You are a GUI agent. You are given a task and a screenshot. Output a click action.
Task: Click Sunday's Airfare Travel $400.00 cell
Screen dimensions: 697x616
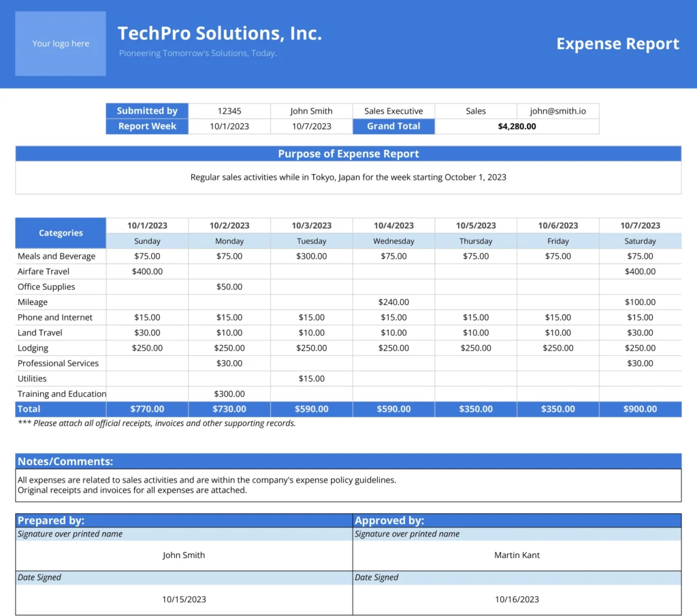147,272
